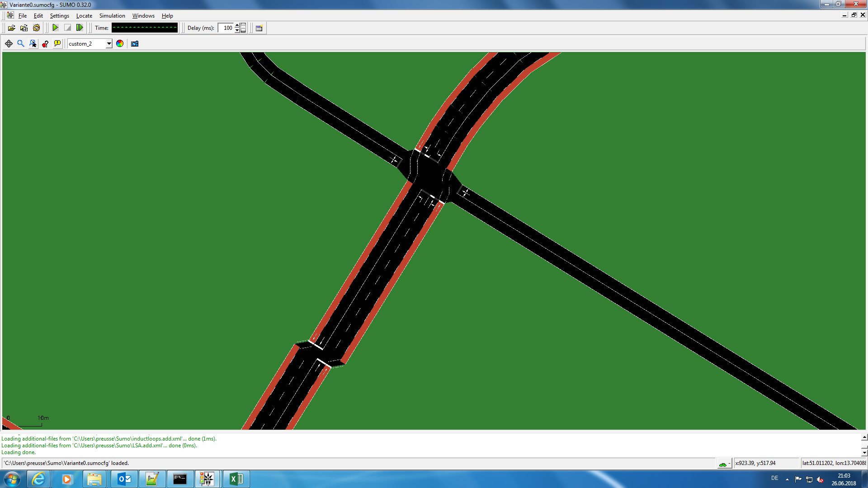This screenshot has height=488, width=868.
Task: Reload the simulation with the circular arrows icon
Action: (37, 28)
